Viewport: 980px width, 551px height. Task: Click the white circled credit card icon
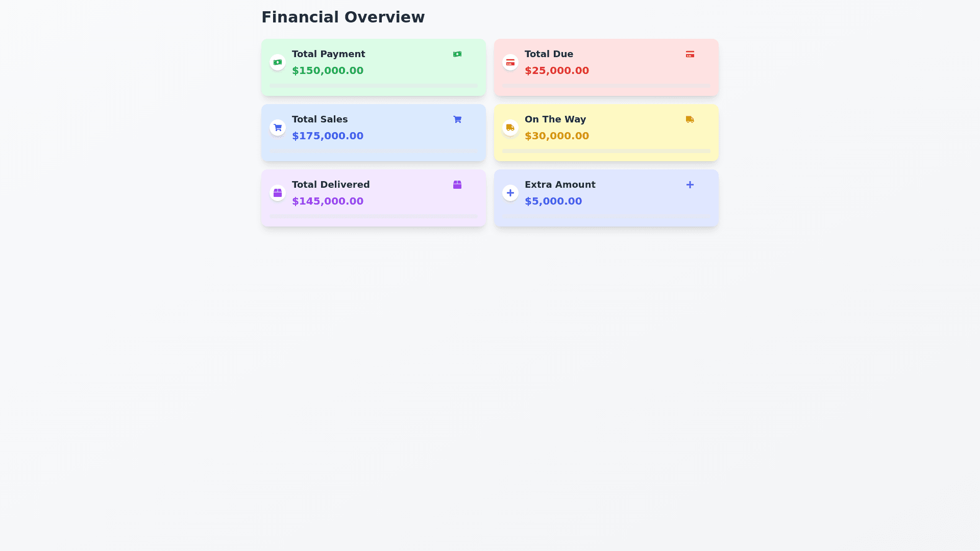click(x=510, y=62)
